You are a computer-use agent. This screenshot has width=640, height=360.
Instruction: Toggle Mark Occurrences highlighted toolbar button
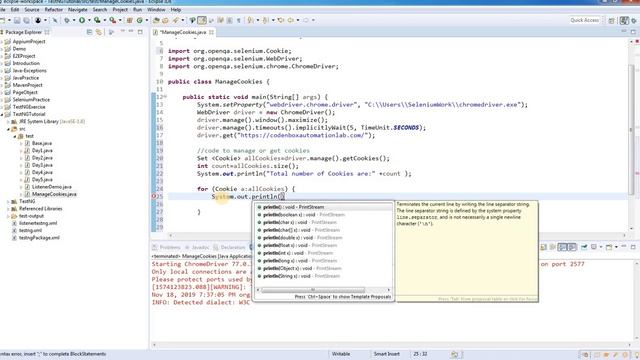(x=202, y=20)
